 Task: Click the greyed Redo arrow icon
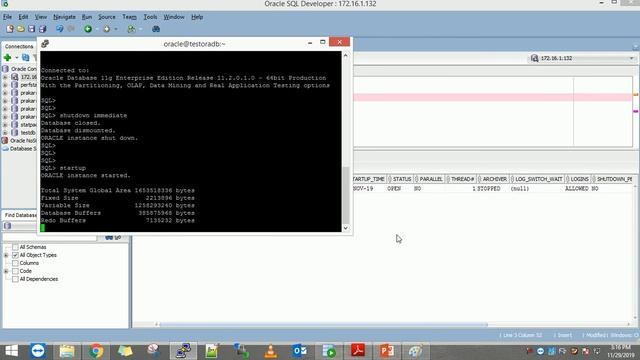[71, 29]
